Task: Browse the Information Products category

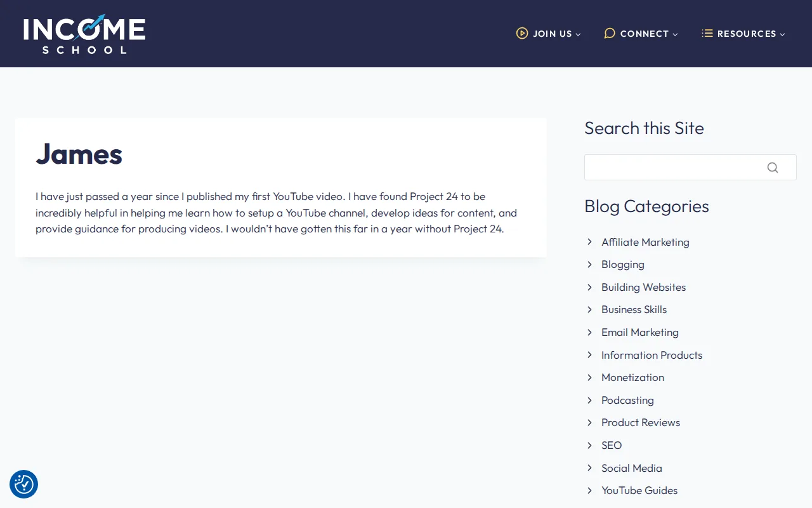Action: [652, 355]
